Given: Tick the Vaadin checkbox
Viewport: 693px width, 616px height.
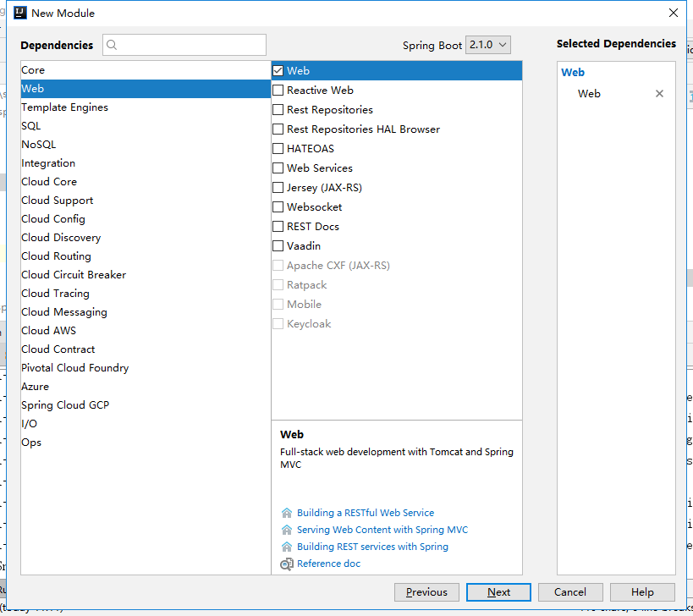Looking at the screenshot, I should (x=278, y=245).
